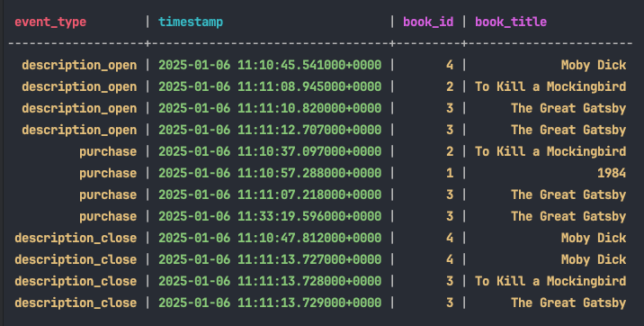Select timestamp 2025-01-06 11:11:10.820000+0000

coord(270,108)
